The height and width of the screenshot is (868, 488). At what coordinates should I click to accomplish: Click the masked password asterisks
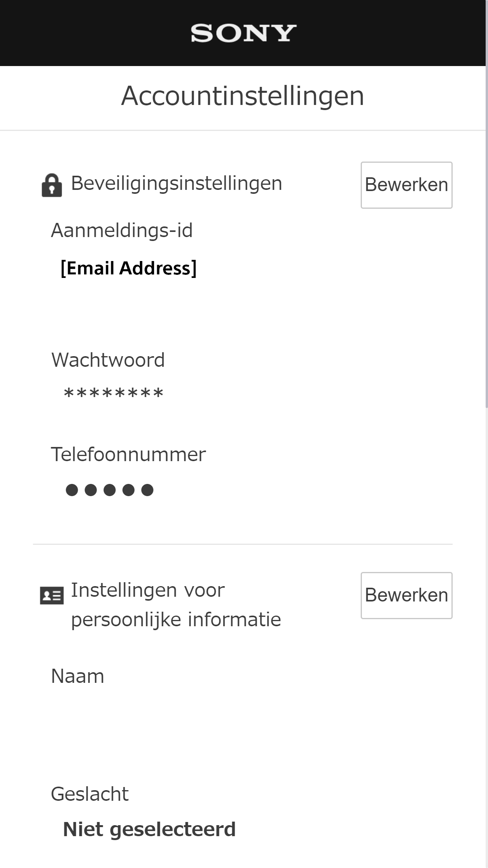click(x=114, y=394)
